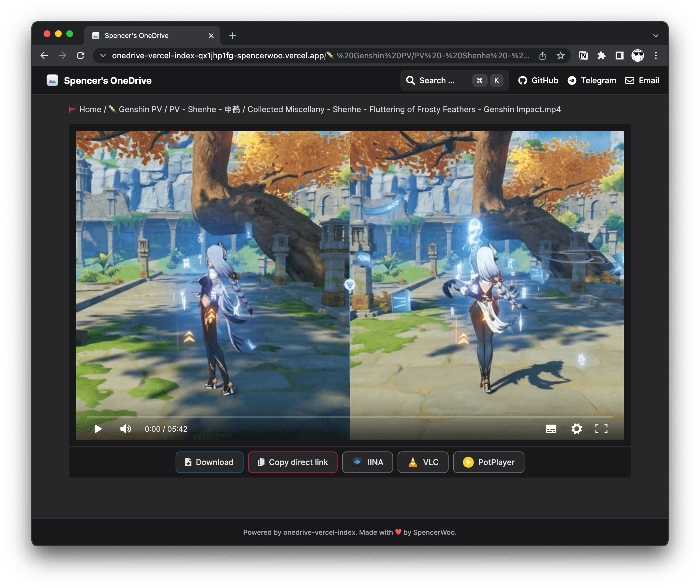Toggle the browser side panel icon
Viewport: 700px width, 588px height.
[x=619, y=55]
